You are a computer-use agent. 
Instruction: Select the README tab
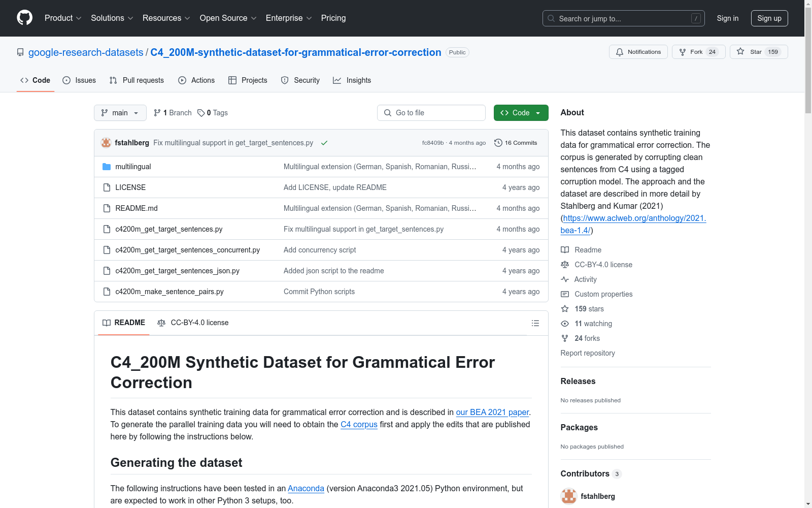(124, 323)
